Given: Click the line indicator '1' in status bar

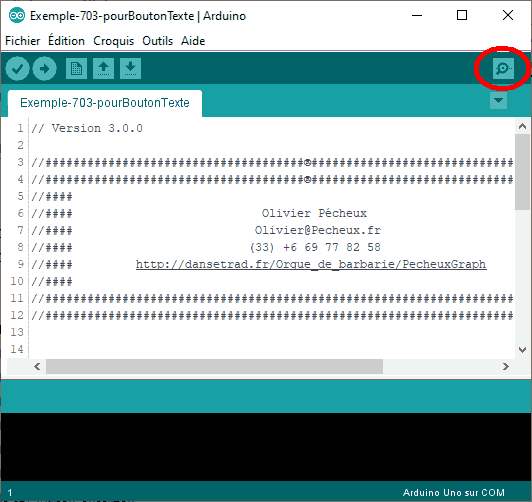Looking at the screenshot, I should pos(10,493).
